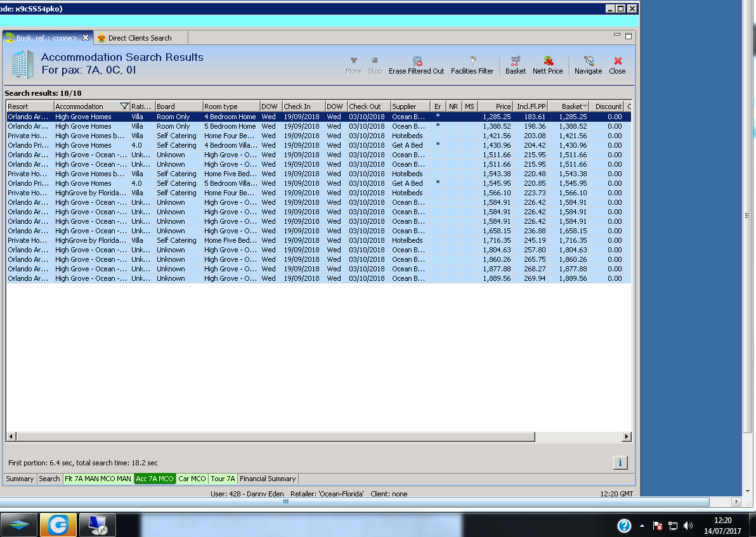756x537 pixels.
Task: Open the remote desktop taskbar icon
Action: (x=98, y=525)
